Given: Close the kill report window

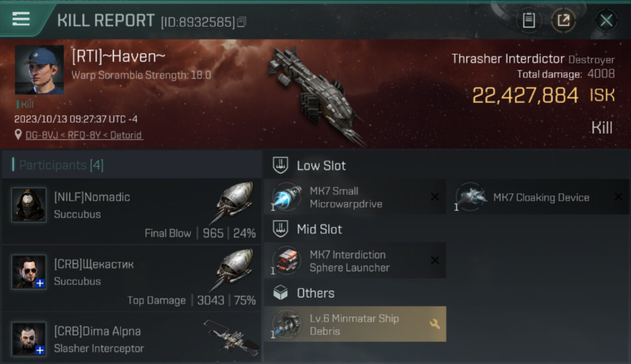Looking at the screenshot, I should point(606,20).
